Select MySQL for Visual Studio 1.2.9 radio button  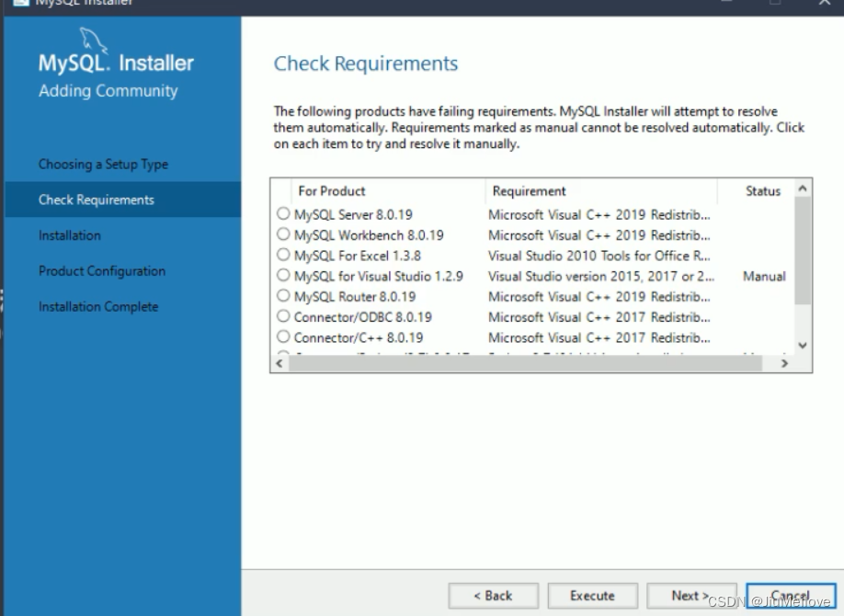pyautogui.click(x=283, y=275)
